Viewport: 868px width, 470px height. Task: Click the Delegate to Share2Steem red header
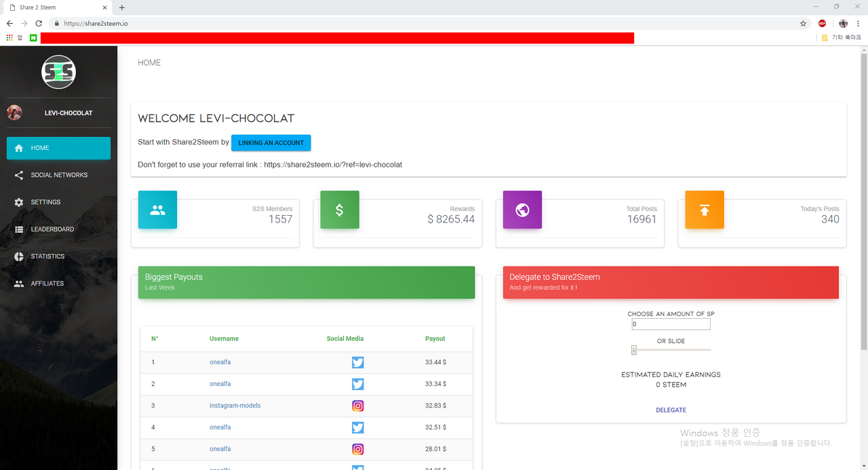click(x=671, y=282)
